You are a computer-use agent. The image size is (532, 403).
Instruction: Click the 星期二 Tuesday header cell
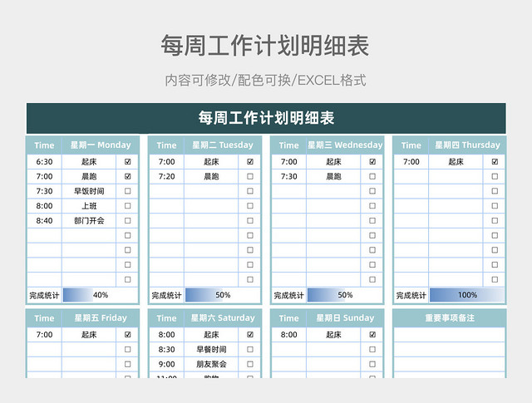coord(223,145)
